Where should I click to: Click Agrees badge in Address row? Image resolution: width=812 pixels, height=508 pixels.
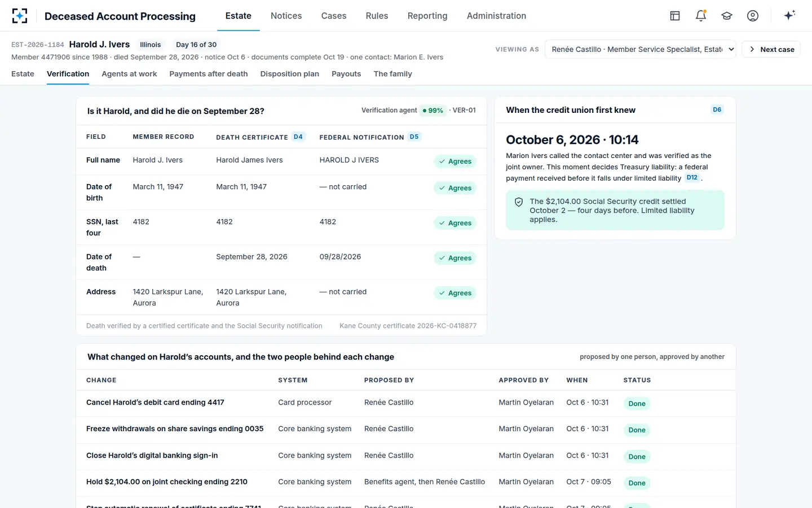(455, 293)
